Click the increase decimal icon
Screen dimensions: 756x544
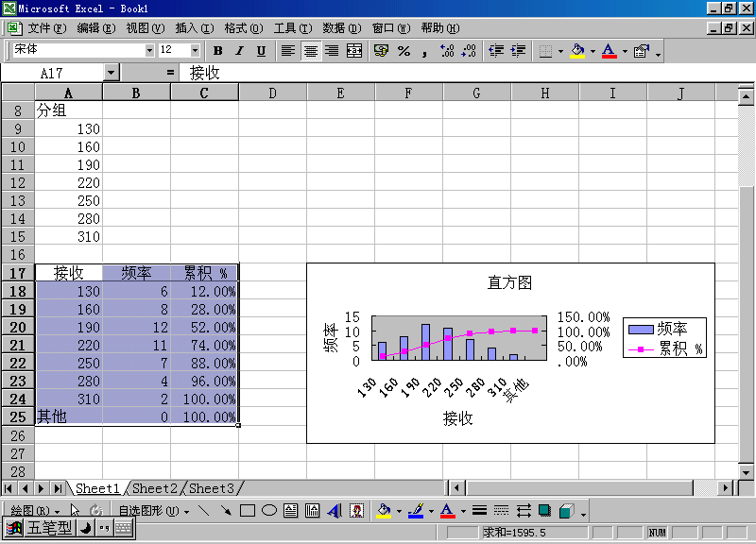447,51
